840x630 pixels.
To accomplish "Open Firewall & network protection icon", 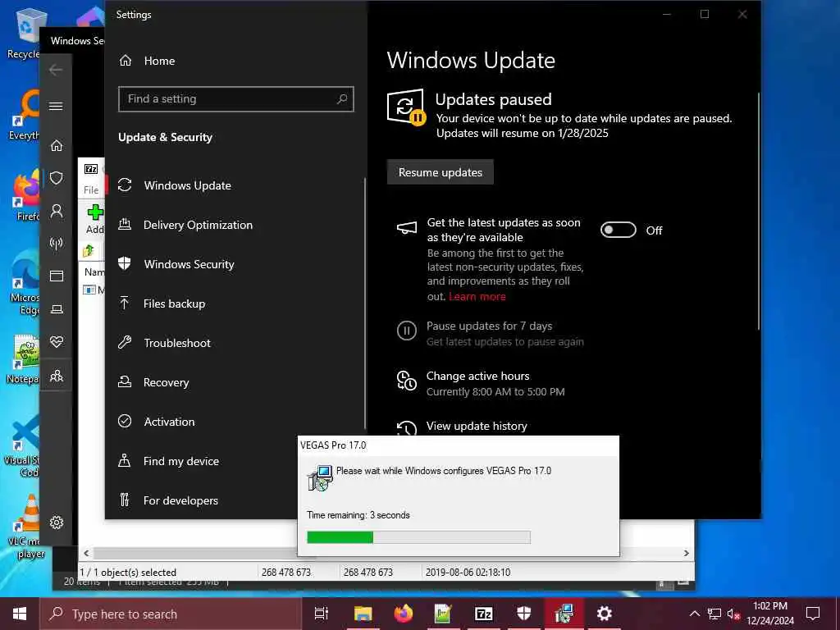I will [x=57, y=244].
